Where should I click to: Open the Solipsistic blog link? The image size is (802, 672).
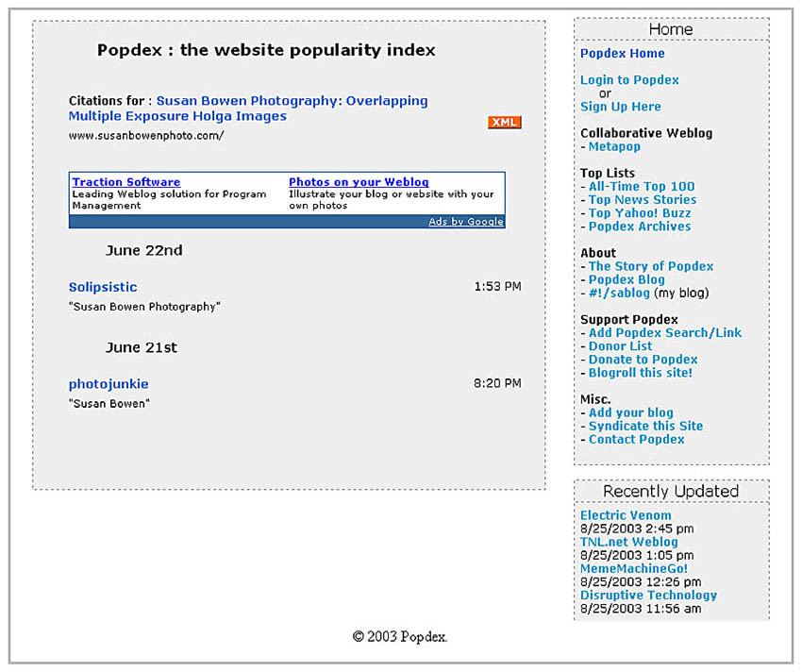[103, 287]
